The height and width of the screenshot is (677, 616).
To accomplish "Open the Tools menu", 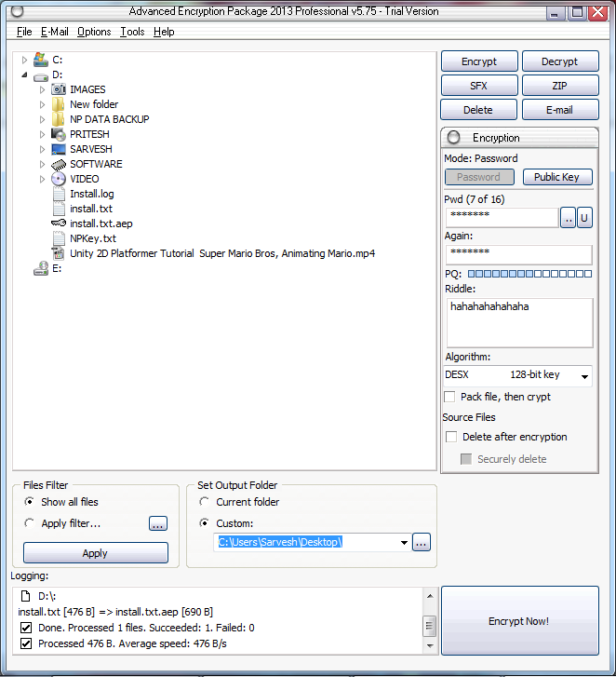I will pyautogui.click(x=132, y=32).
